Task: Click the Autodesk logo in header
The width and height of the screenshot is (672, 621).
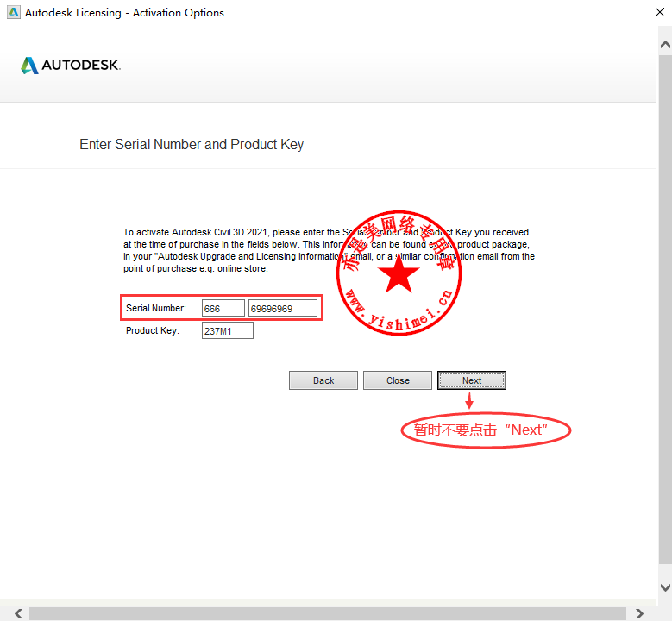Action: tap(71, 66)
